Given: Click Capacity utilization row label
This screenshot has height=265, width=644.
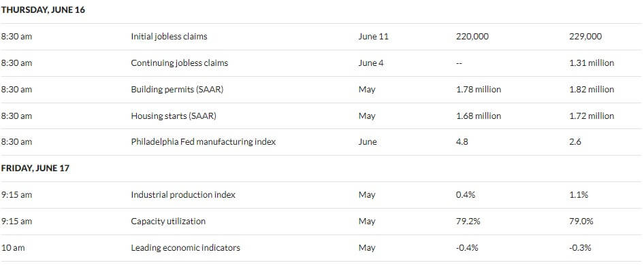Looking at the screenshot, I should coord(168,221).
